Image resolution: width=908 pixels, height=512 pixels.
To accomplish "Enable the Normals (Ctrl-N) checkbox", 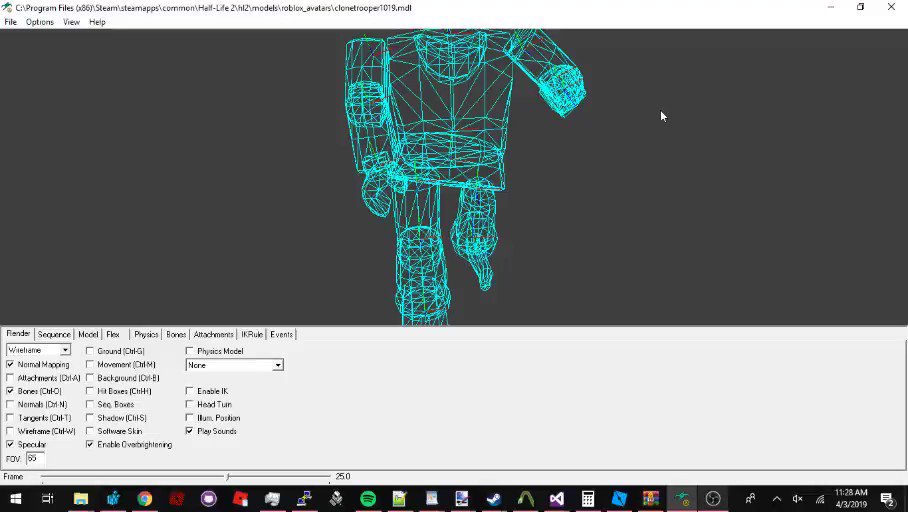I will [10, 404].
